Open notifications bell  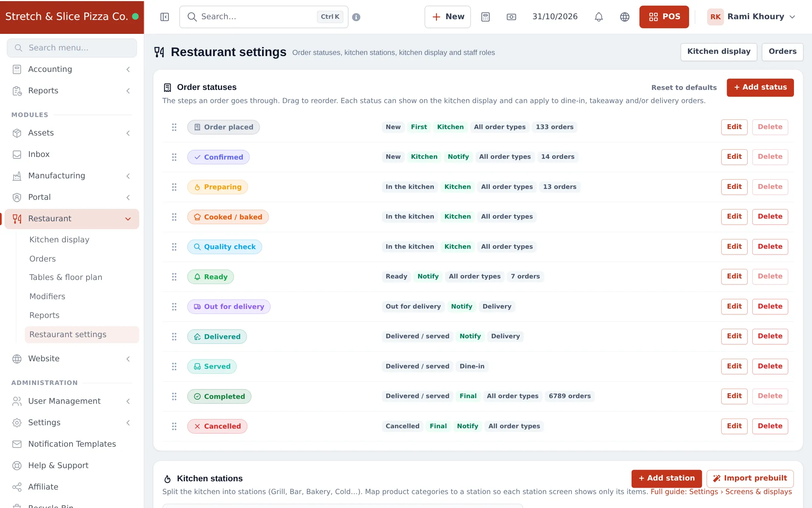coord(599,17)
